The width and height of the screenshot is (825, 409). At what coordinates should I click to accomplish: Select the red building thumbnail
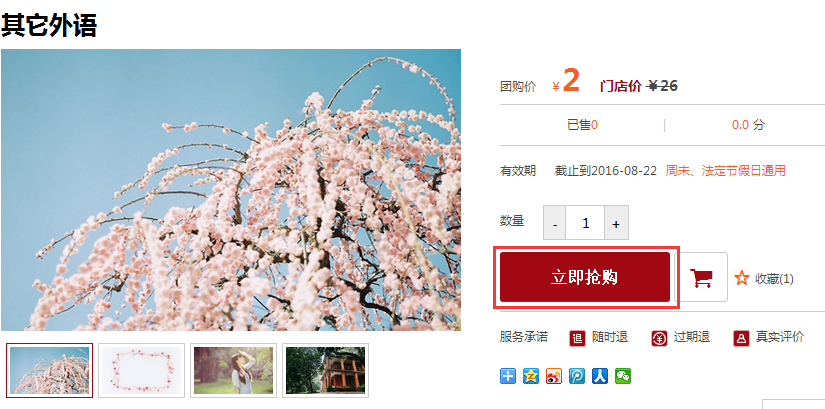pyautogui.click(x=325, y=371)
